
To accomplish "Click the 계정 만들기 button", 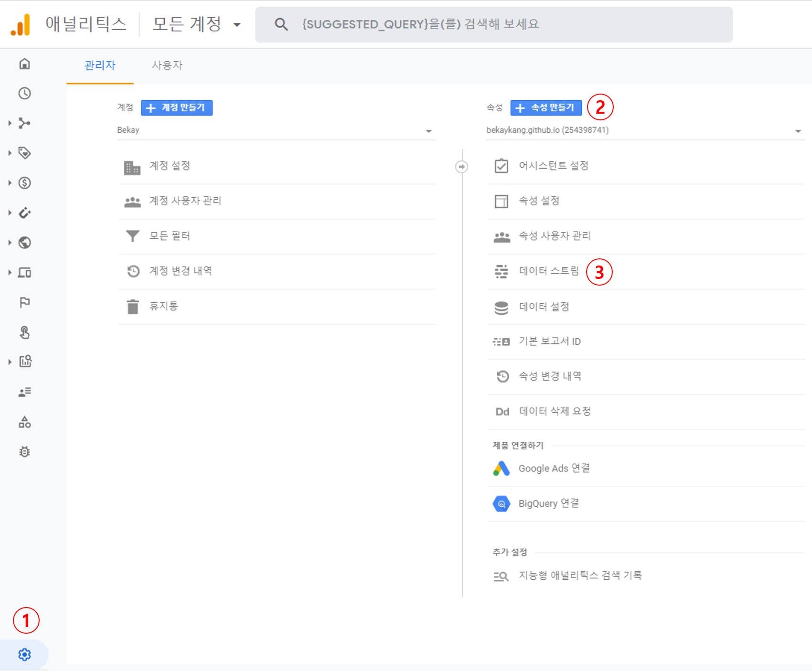I will [177, 108].
